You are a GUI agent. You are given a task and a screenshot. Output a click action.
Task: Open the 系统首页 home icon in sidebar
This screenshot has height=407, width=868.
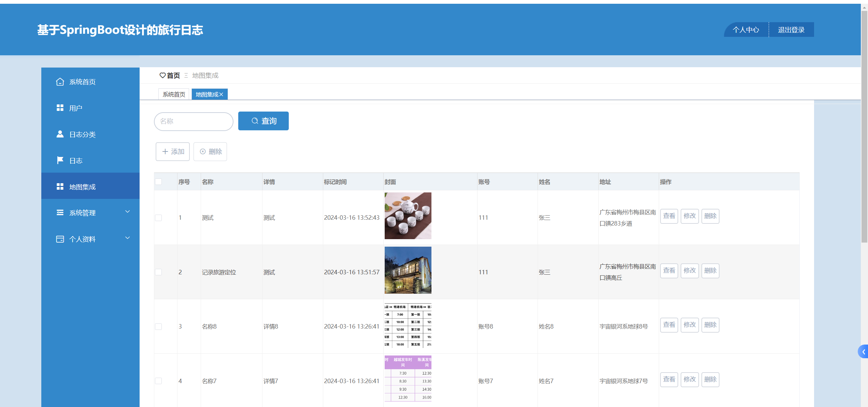(60, 82)
